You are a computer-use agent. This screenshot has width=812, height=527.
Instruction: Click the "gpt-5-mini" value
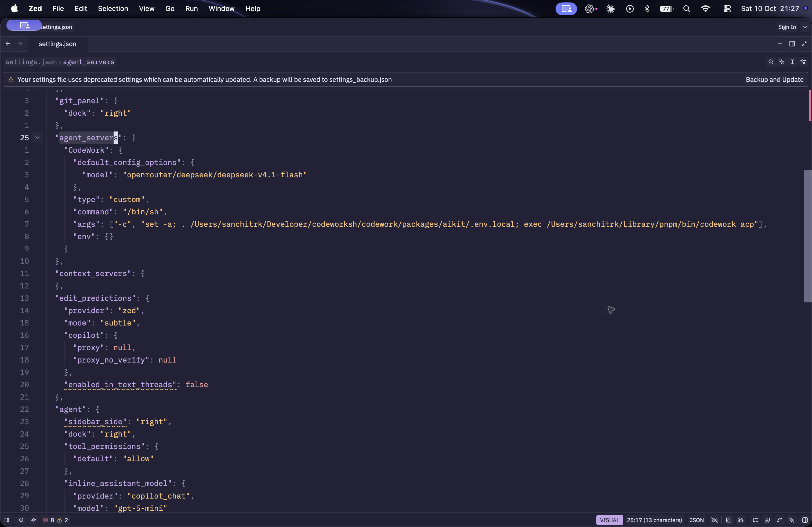(140, 508)
